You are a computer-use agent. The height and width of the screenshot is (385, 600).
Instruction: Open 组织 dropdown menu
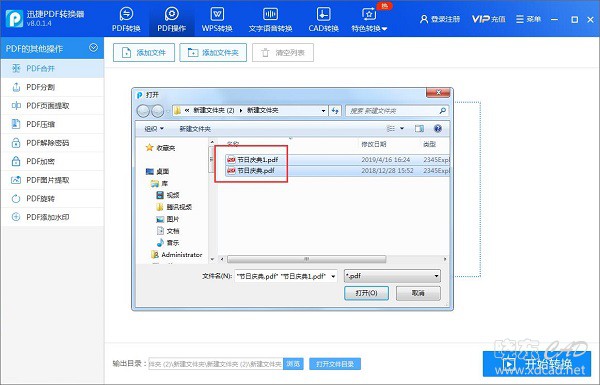154,129
